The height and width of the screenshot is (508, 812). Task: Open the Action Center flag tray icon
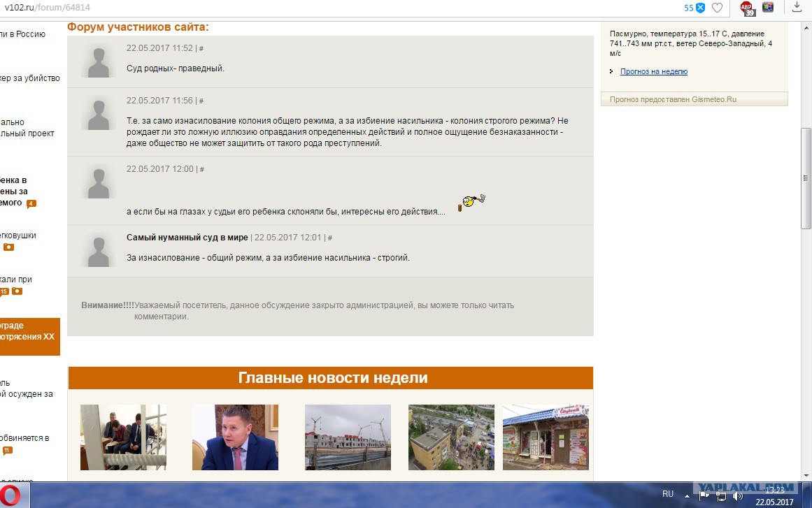click(x=704, y=495)
